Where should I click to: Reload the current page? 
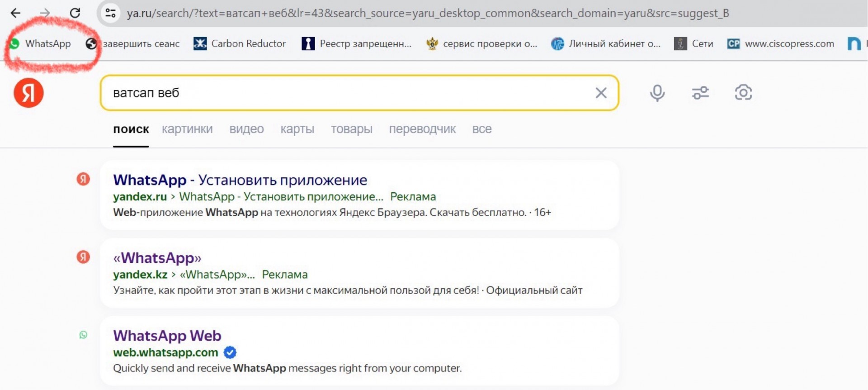(x=75, y=13)
